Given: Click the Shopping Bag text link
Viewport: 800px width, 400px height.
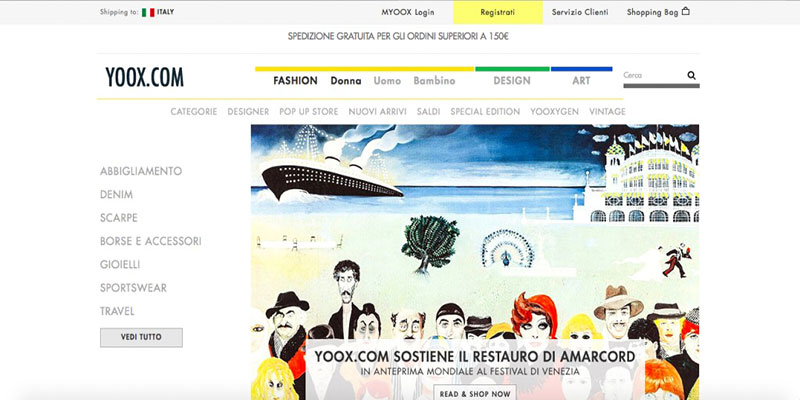Looking at the screenshot, I should click(653, 12).
